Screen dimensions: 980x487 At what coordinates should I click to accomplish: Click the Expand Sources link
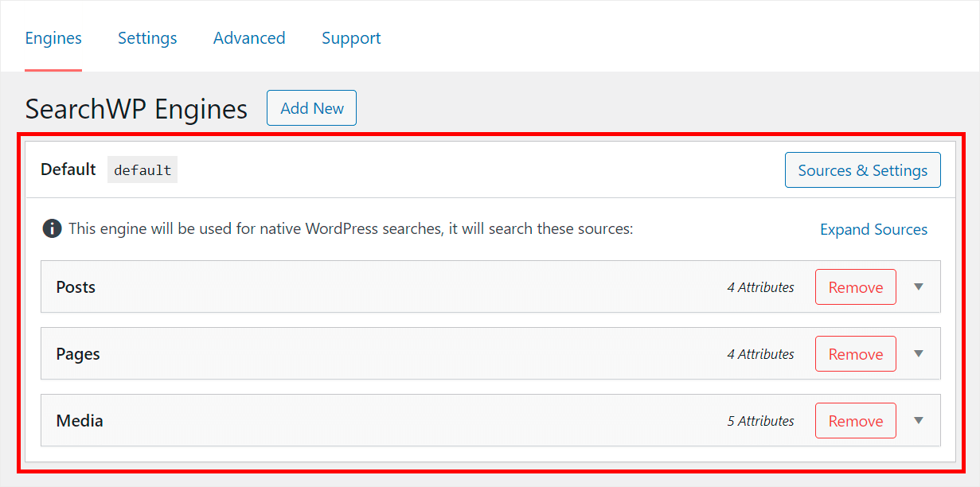pos(873,229)
